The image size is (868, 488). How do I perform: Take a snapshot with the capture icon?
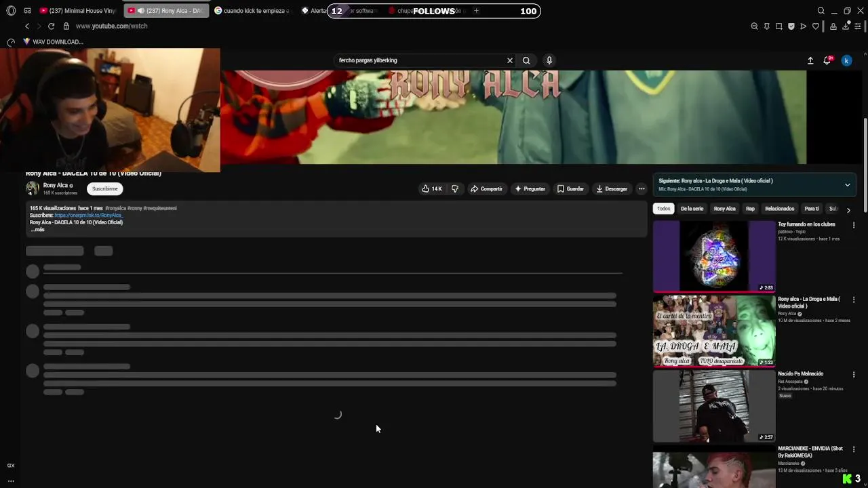[779, 26]
